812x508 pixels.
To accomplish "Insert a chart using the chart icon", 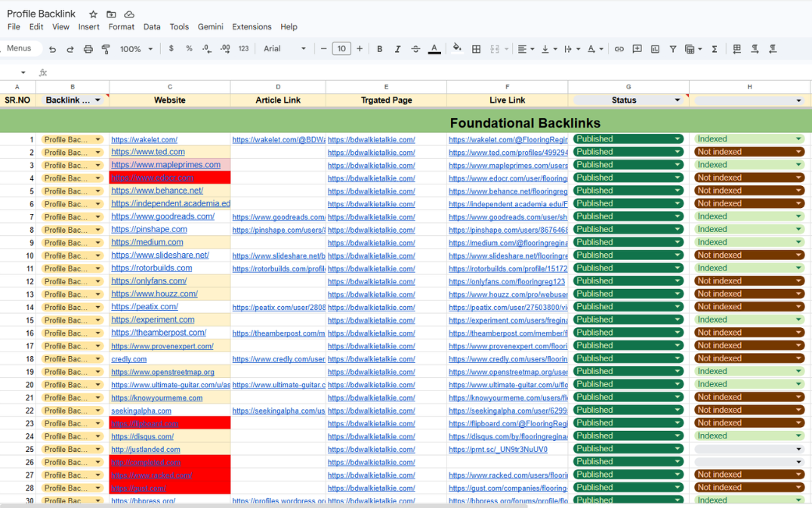I will pos(655,49).
